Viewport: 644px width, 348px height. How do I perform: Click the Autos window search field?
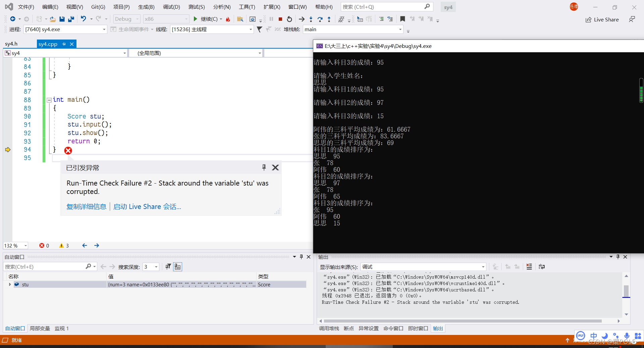50,267
